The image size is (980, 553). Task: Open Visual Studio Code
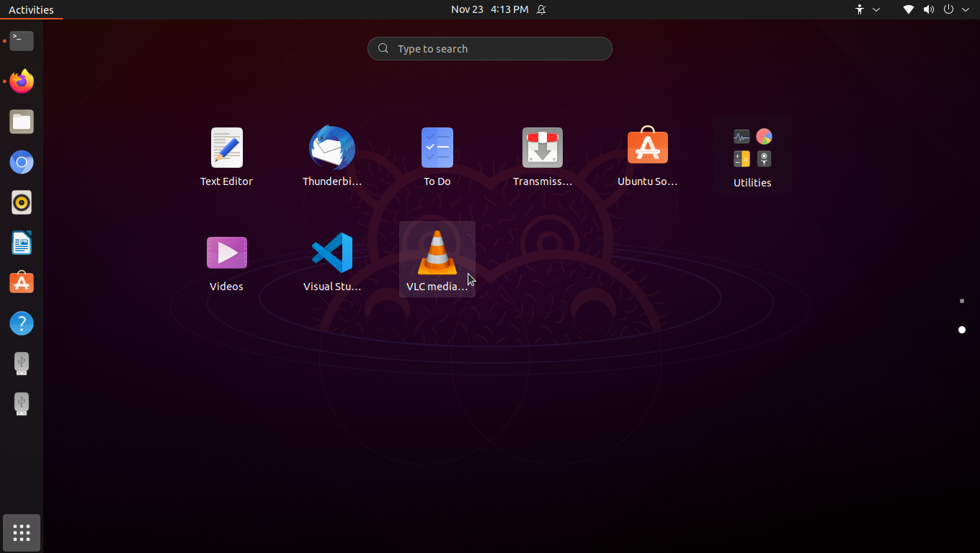331,253
